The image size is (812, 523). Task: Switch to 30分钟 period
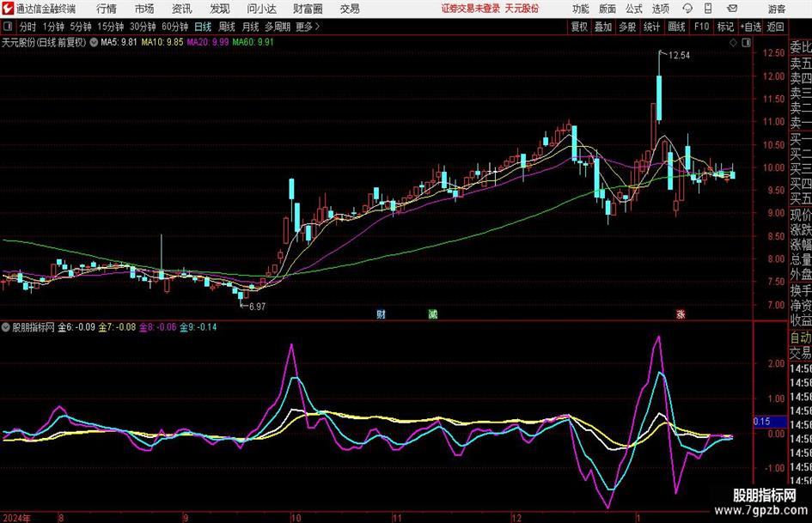pos(143,27)
